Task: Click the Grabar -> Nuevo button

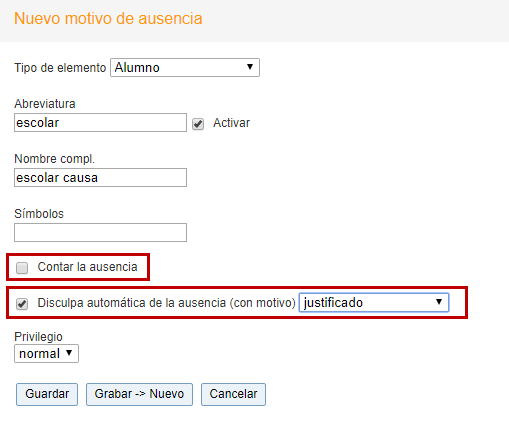Action: (139, 394)
